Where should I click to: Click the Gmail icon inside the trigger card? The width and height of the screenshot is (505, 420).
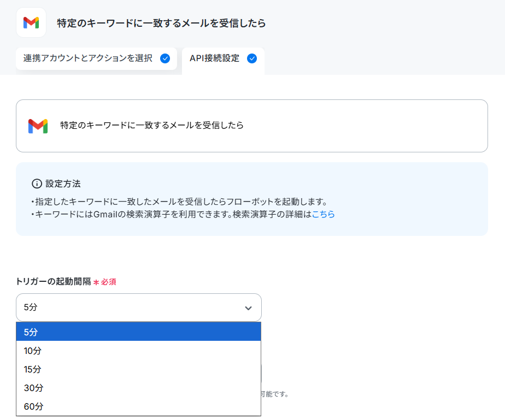click(38, 126)
